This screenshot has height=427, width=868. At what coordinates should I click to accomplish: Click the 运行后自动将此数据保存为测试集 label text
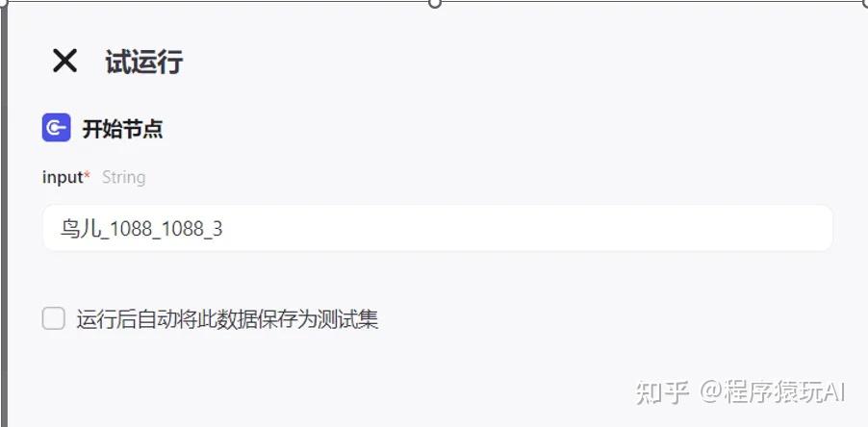pos(227,319)
